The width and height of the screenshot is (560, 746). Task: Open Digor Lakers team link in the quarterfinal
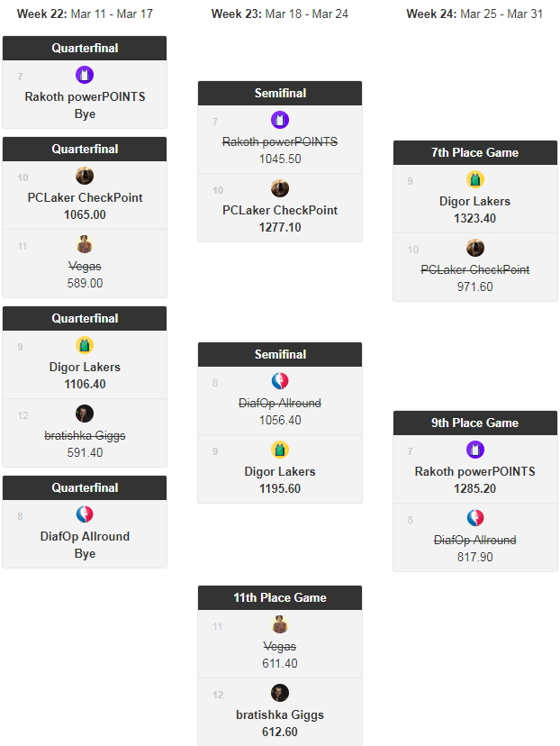pos(85,367)
